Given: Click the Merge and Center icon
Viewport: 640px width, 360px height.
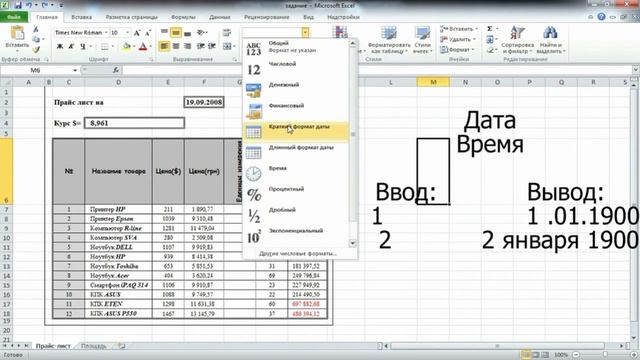Looking at the screenshot, I should [227, 47].
